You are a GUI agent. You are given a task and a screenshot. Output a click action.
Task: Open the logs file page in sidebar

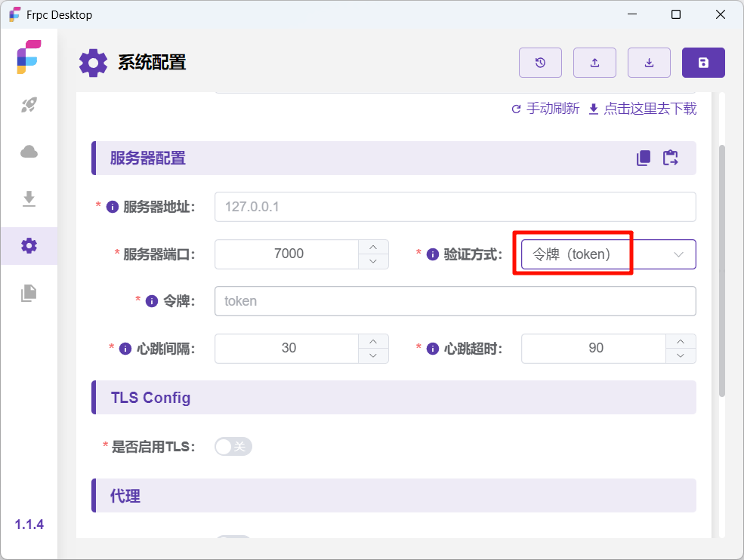point(29,293)
